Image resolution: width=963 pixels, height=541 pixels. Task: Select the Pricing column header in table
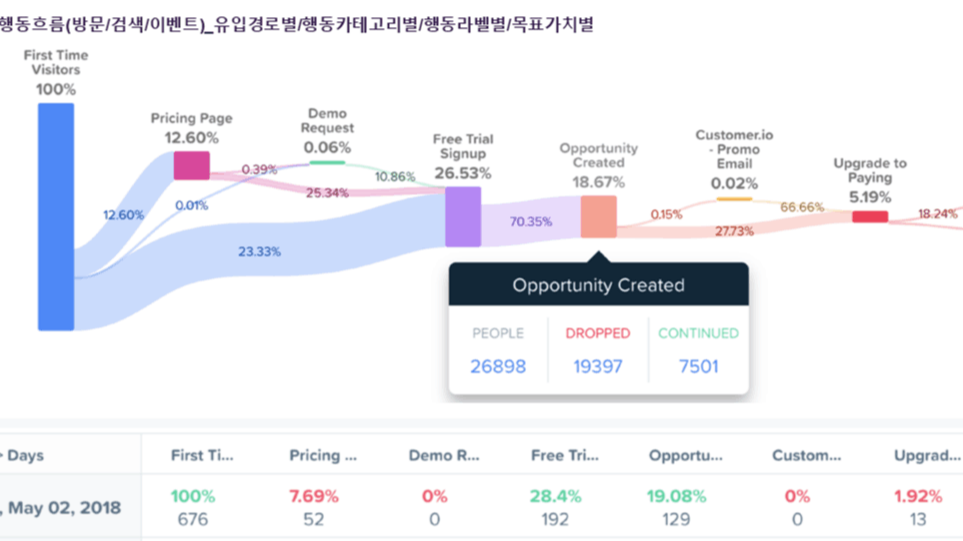[x=323, y=456]
